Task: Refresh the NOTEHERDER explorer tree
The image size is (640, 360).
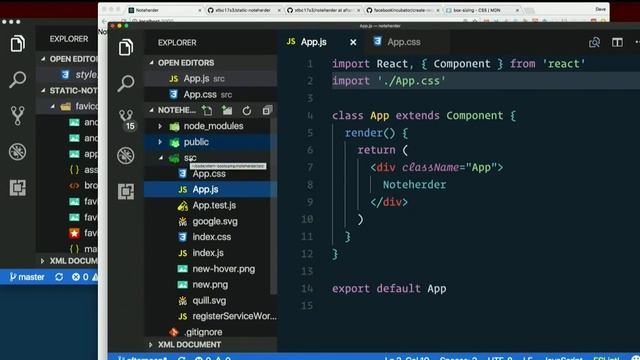Action: coord(247,111)
